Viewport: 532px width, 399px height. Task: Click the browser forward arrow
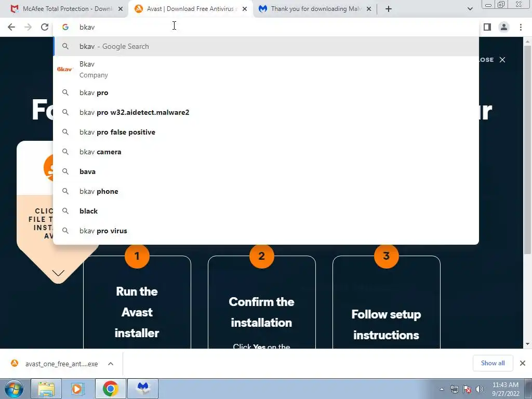point(28,27)
